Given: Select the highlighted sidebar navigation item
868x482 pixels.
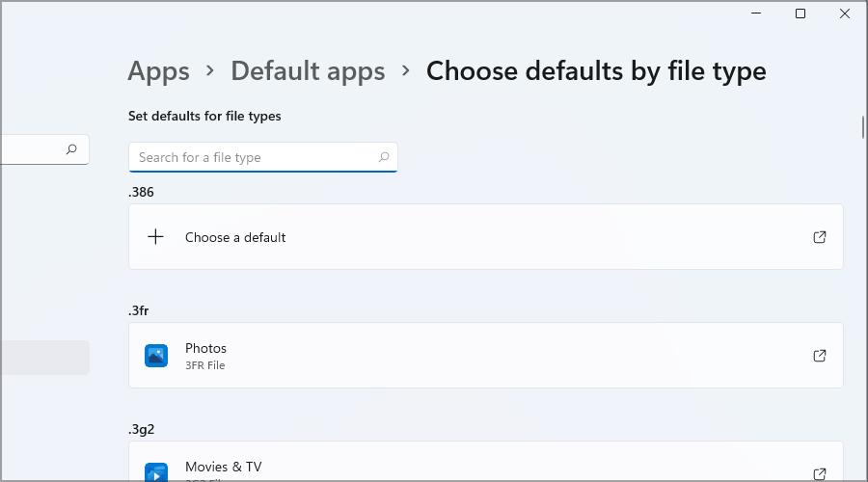Looking at the screenshot, I should point(44,357).
